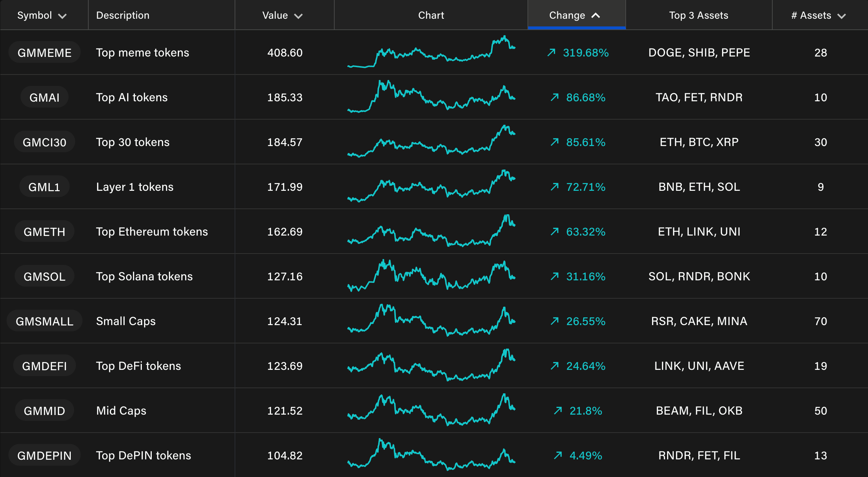Select the Description column header

(x=123, y=15)
